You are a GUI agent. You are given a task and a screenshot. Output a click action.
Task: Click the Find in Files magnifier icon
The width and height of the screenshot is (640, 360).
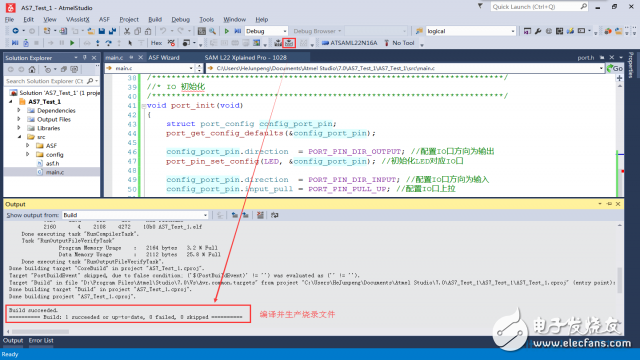[x=212, y=31]
